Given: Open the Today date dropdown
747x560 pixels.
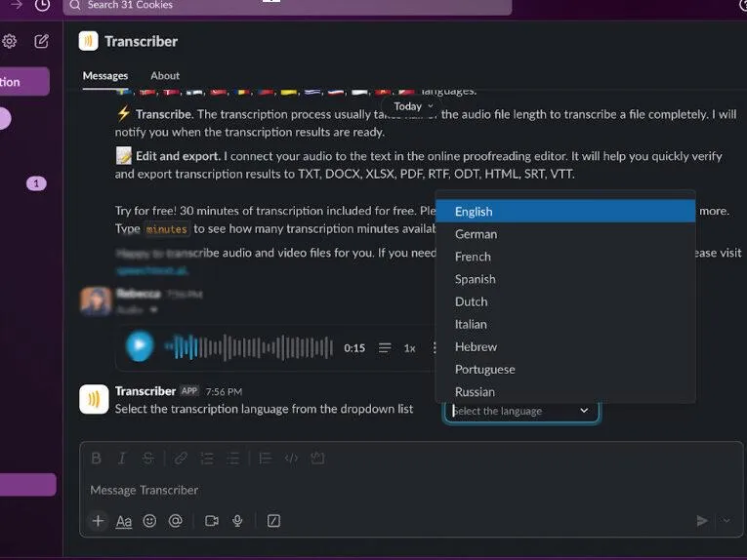Looking at the screenshot, I should coord(413,106).
